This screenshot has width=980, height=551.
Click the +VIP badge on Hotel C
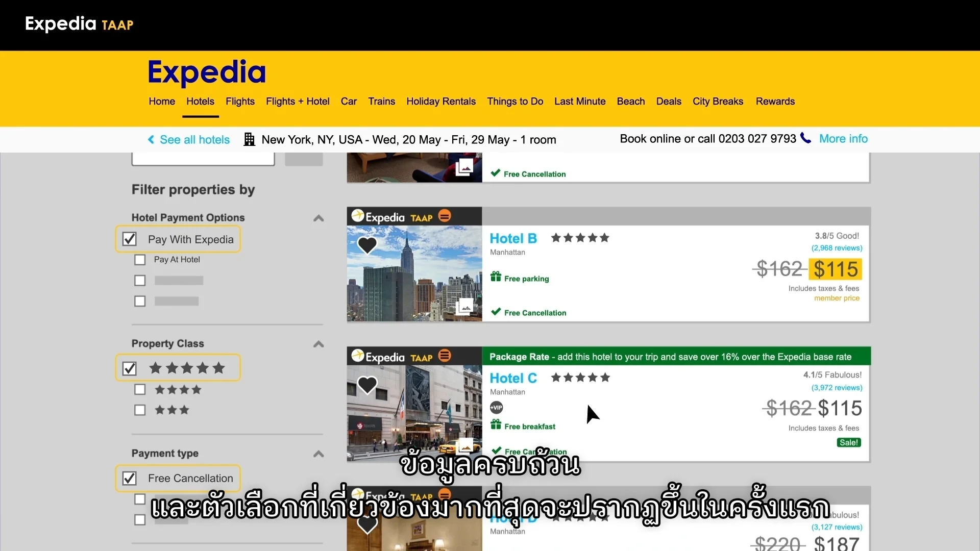click(x=497, y=407)
